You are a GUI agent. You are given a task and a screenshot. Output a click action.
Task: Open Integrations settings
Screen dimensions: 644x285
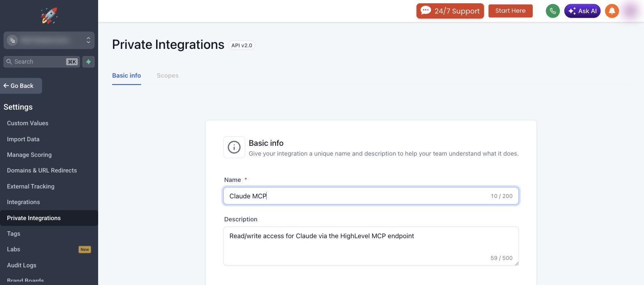tap(23, 202)
